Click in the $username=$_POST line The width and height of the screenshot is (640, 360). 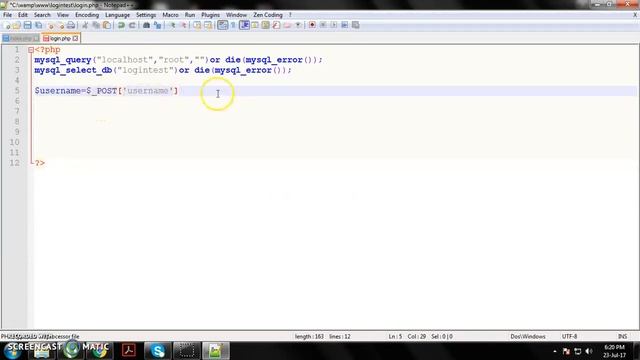point(106,91)
